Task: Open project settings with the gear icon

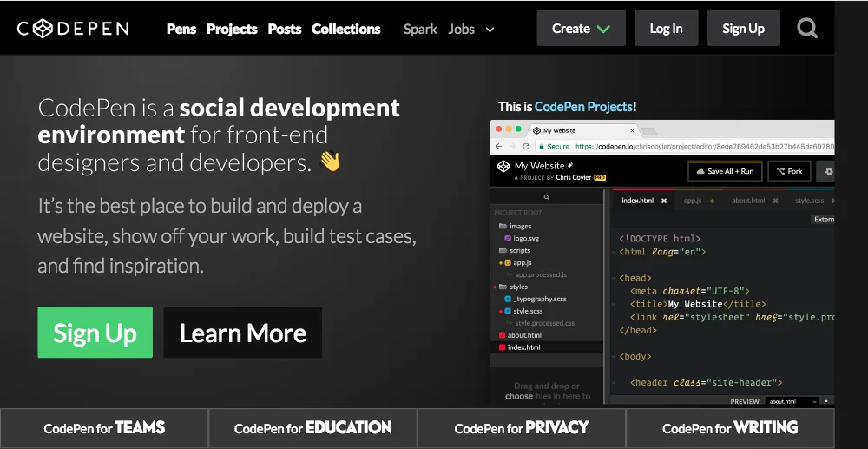Action: tap(826, 171)
